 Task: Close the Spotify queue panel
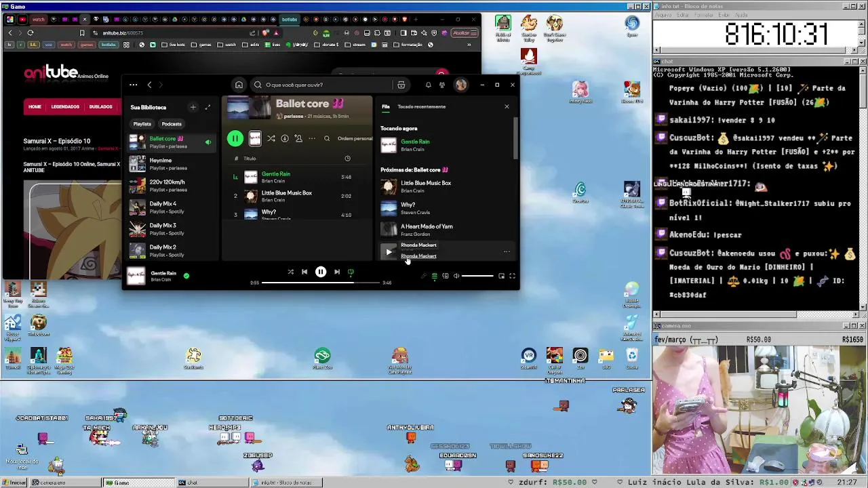[x=507, y=106]
